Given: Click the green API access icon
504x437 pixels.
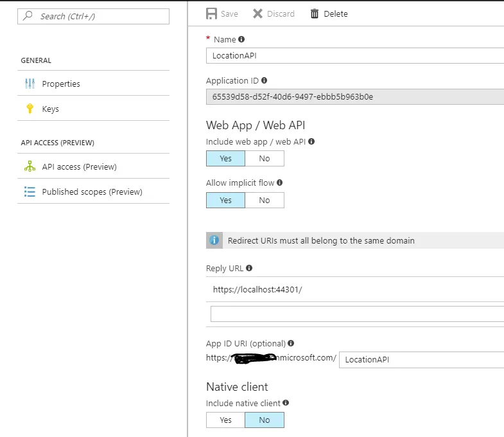Looking at the screenshot, I should (30, 166).
